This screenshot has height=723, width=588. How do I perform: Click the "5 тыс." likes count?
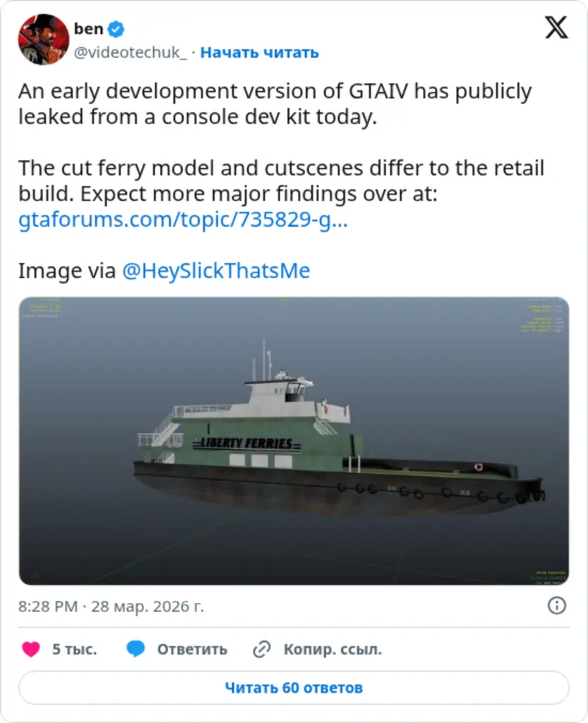click(x=75, y=650)
